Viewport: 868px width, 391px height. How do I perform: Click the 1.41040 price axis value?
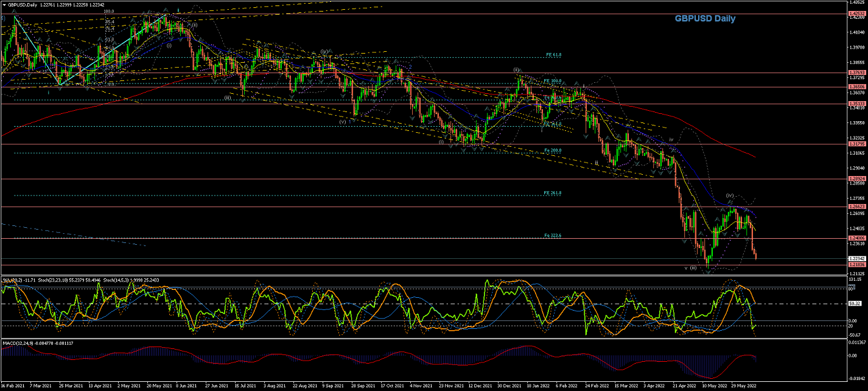point(856,32)
